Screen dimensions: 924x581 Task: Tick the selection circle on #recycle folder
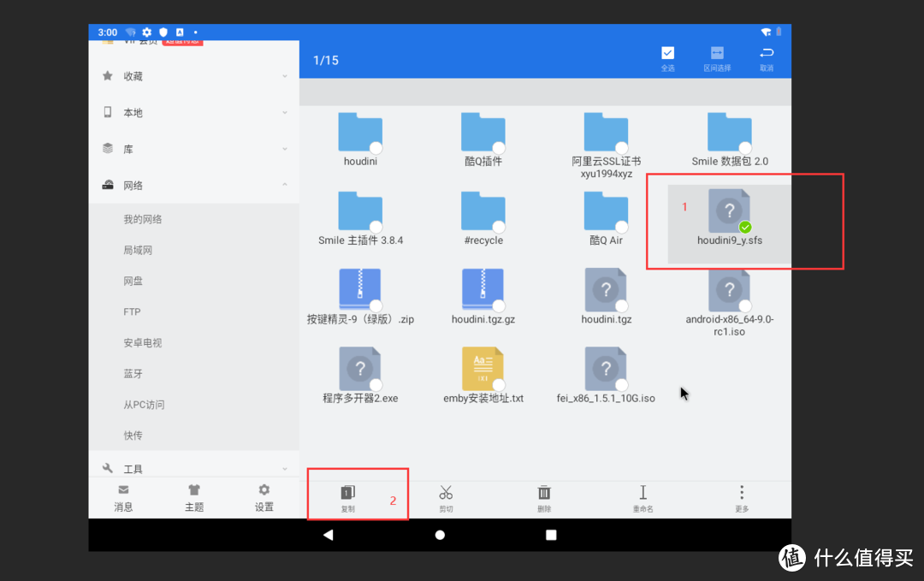pyautogui.click(x=499, y=226)
